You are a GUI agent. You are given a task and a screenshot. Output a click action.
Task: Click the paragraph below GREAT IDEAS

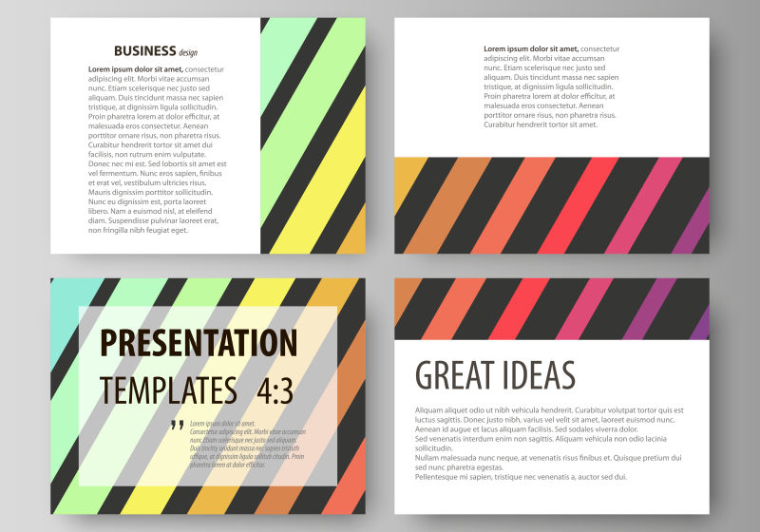[x=549, y=443]
